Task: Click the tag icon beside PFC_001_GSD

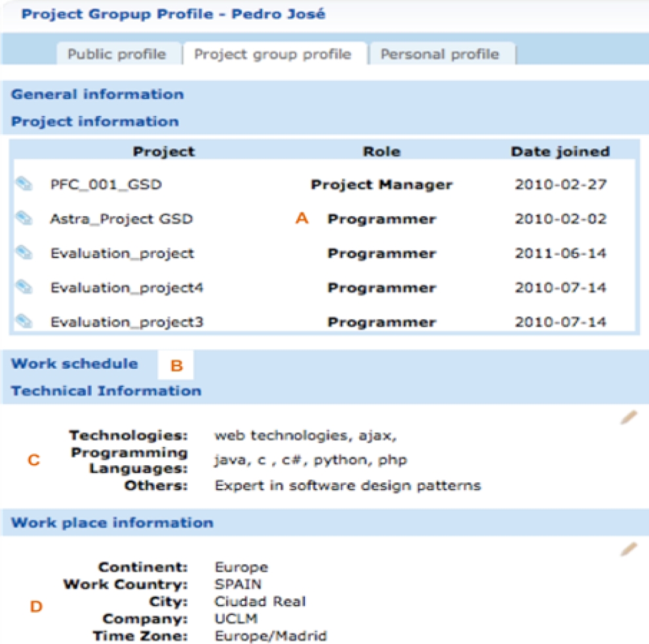Action: click(24, 185)
